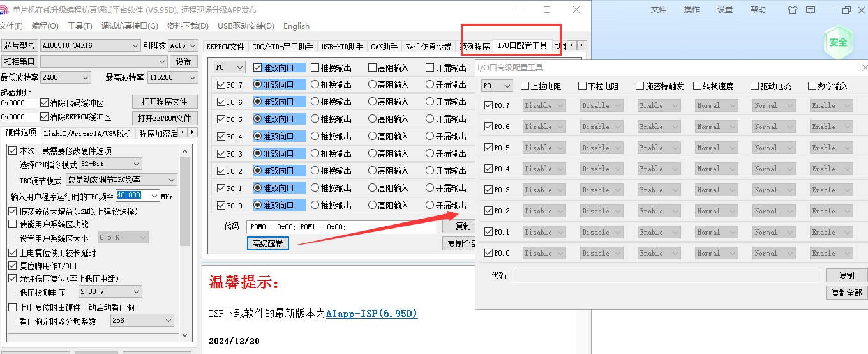868x354 pixels.
Task: Click 代码 output field in advanced config window
Action: pos(666,276)
